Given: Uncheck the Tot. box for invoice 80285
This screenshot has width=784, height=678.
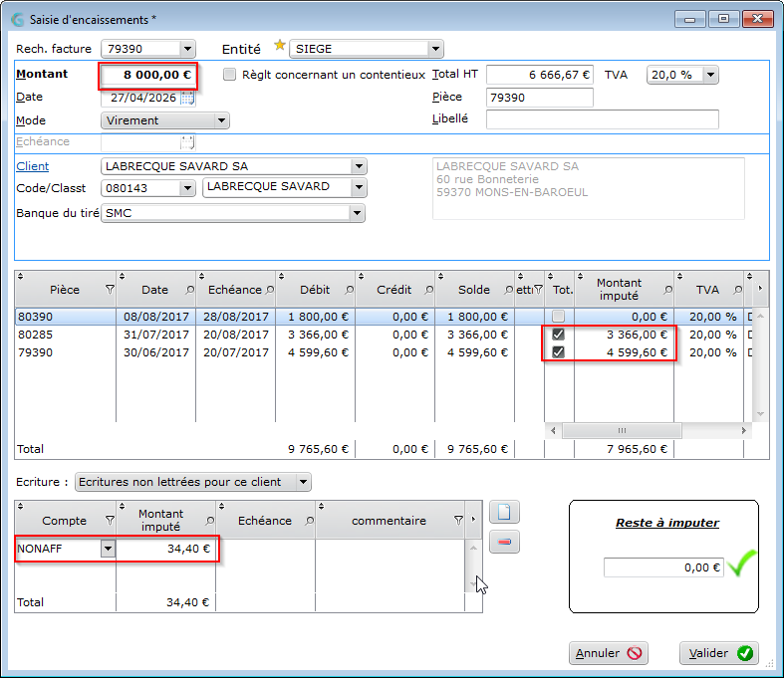Looking at the screenshot, I should [558, 335].
